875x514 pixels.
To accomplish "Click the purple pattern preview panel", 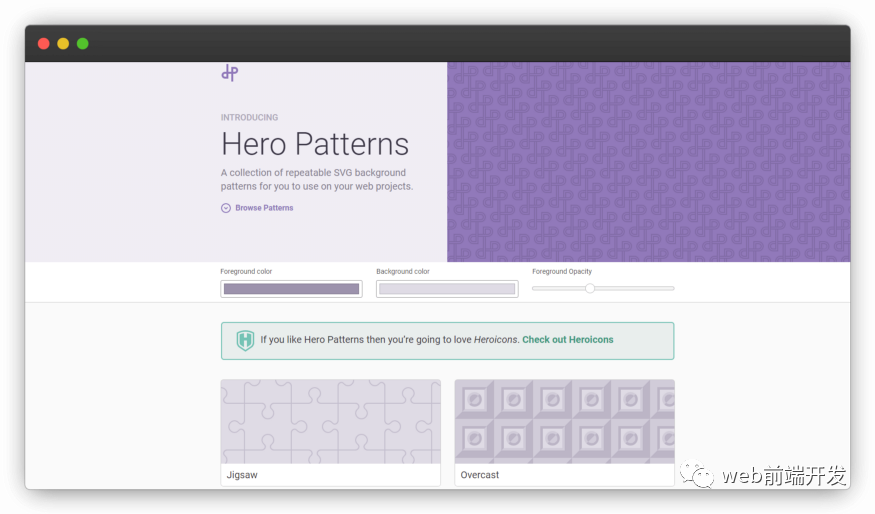I will (x=648, y=162).
